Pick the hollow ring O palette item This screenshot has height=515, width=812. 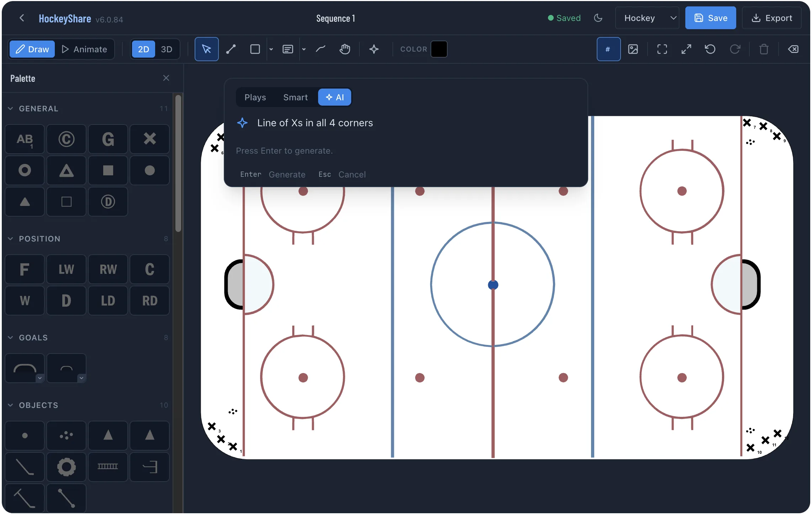coord(25,170)
